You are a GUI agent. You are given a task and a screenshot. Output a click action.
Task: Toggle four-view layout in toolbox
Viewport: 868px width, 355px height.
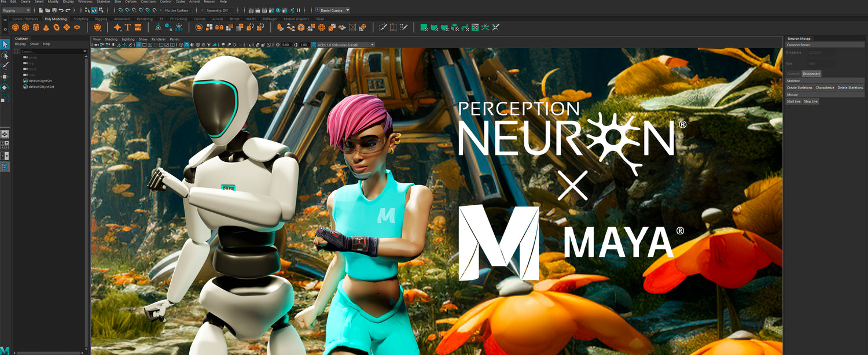point(5,145)
